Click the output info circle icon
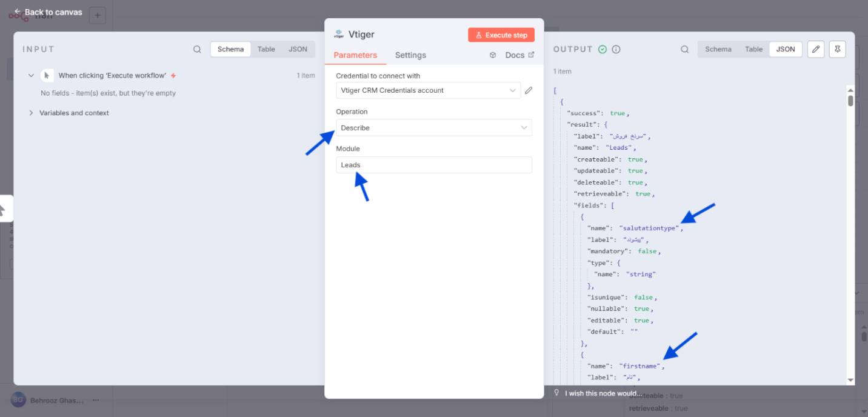This screenshot has height=417, width=868. [616, 50]
